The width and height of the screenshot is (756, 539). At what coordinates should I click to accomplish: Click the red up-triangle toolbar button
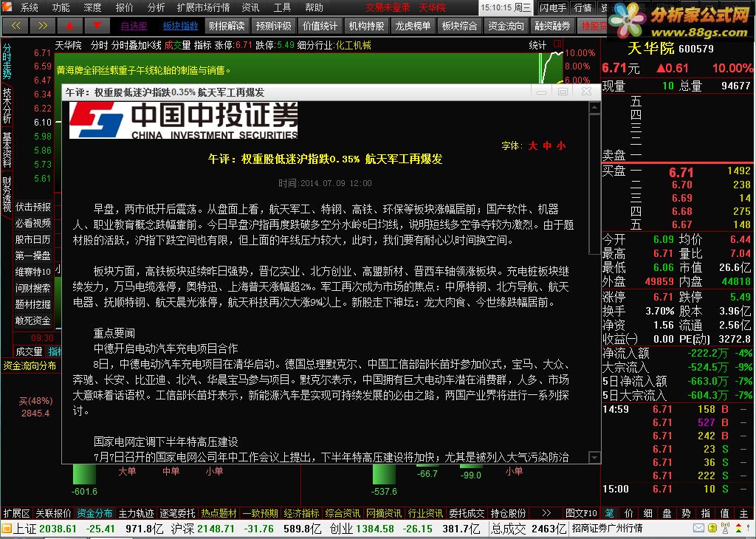click(x=69, y=26)
